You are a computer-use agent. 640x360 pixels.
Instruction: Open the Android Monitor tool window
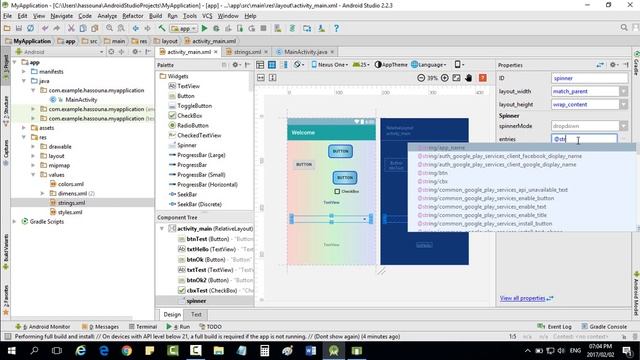[x=42, y=327]
